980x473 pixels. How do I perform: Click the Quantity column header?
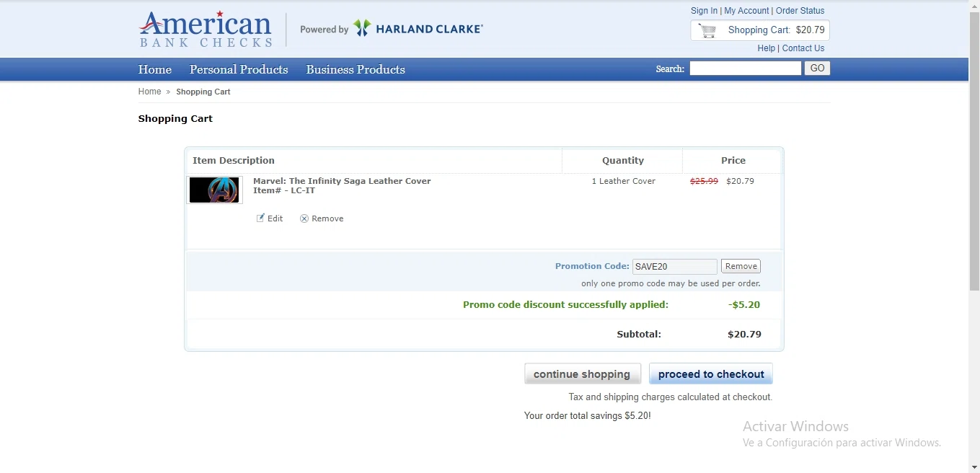(x=623, y=160)
